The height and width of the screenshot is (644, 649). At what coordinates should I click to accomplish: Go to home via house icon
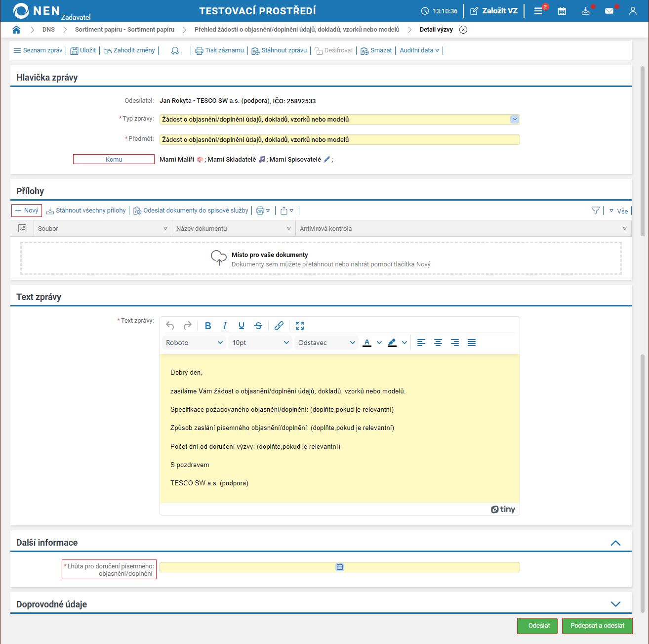click(x=16, y=30)
